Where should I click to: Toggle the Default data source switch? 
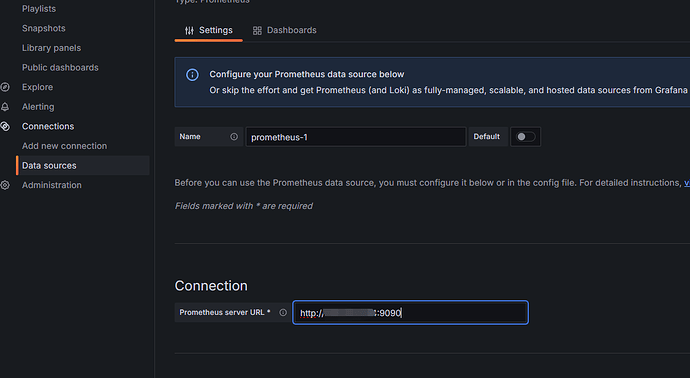[x=525, y=137]
